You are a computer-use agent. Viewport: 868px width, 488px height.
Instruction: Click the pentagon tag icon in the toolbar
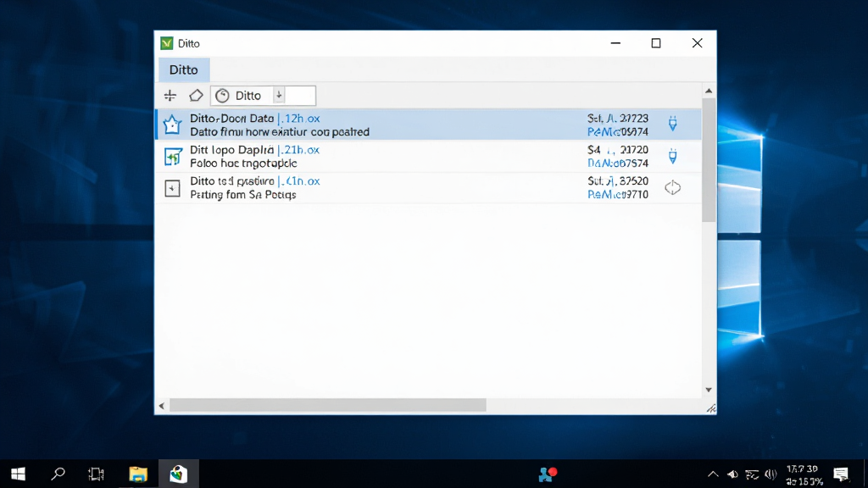(196, 96)
